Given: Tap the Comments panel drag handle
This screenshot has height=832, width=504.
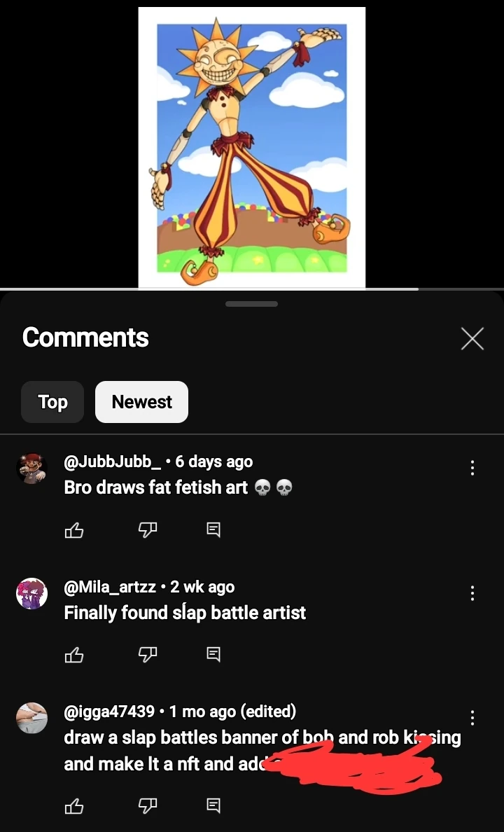Looking at the screenshot, I should click(251, 303).
